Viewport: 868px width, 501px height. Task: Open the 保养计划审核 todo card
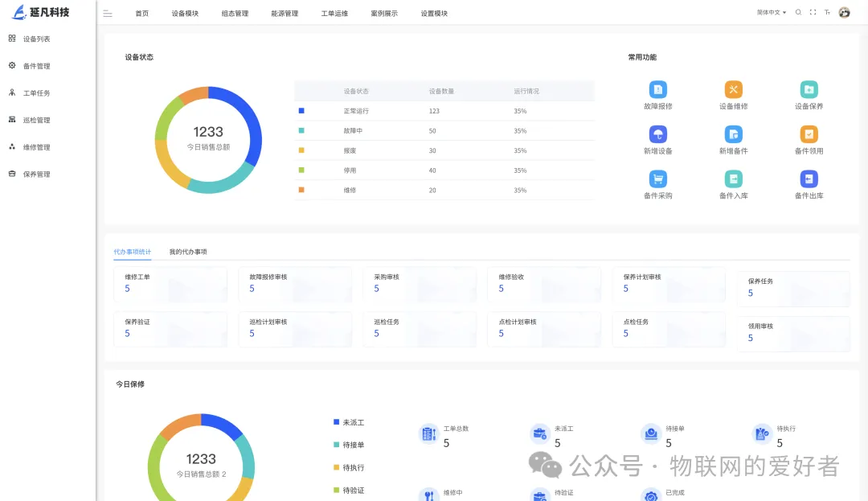[x=669, y=285]
